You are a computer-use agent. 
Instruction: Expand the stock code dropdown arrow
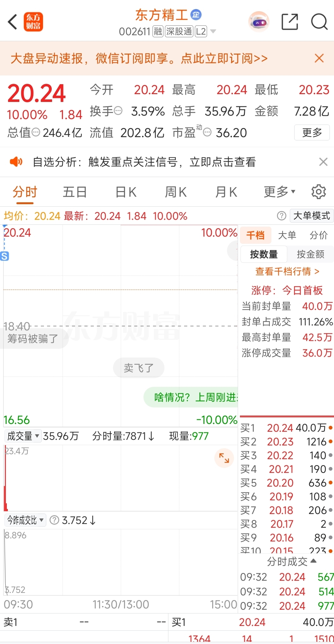213,31
